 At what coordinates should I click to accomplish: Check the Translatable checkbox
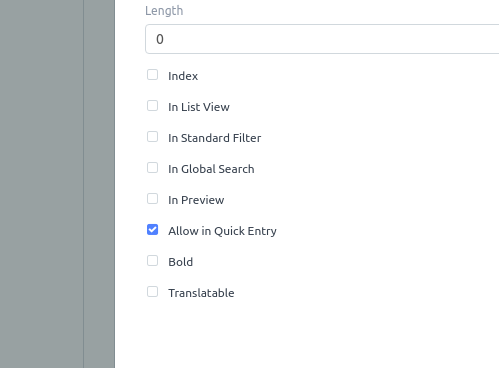point(152,292)
